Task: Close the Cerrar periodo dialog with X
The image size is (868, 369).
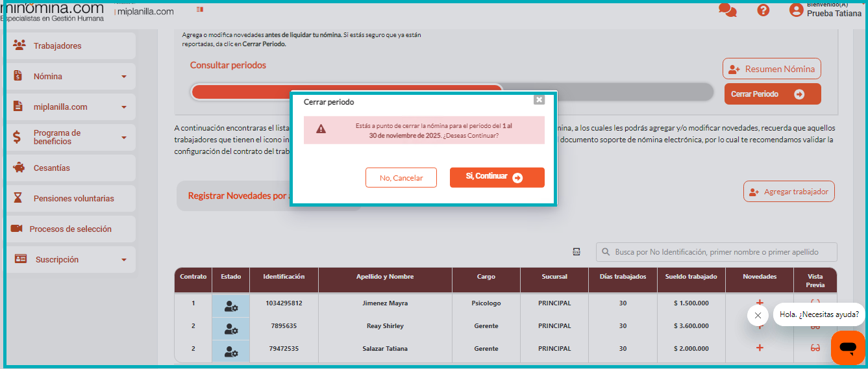Action: click(x=539, y=99)
